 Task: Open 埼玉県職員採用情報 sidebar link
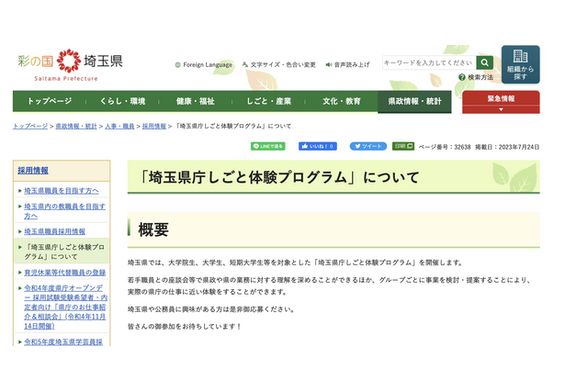coord(55,231)
